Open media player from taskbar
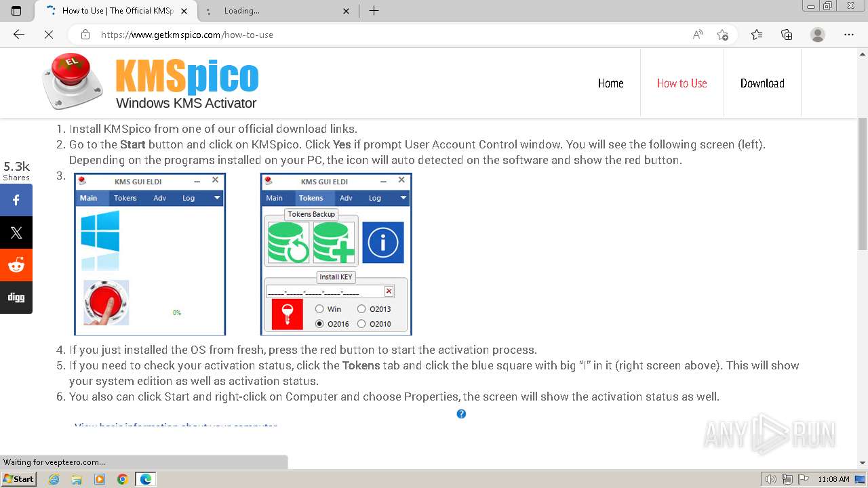Image resolution: width=868 pixels, height=488 pixels. pyautogui.click(x=100, y=479)
